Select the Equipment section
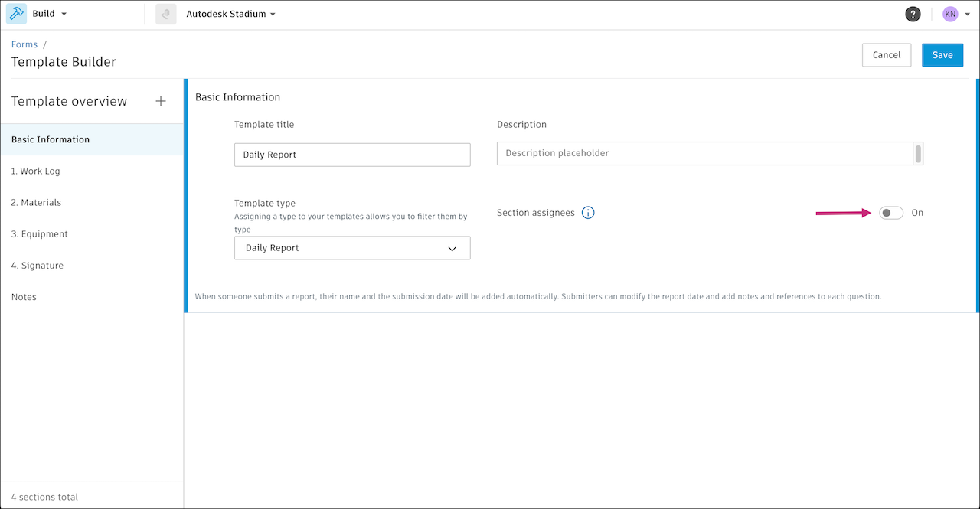This screenshot has width=980, height=509. click(38, 233)
